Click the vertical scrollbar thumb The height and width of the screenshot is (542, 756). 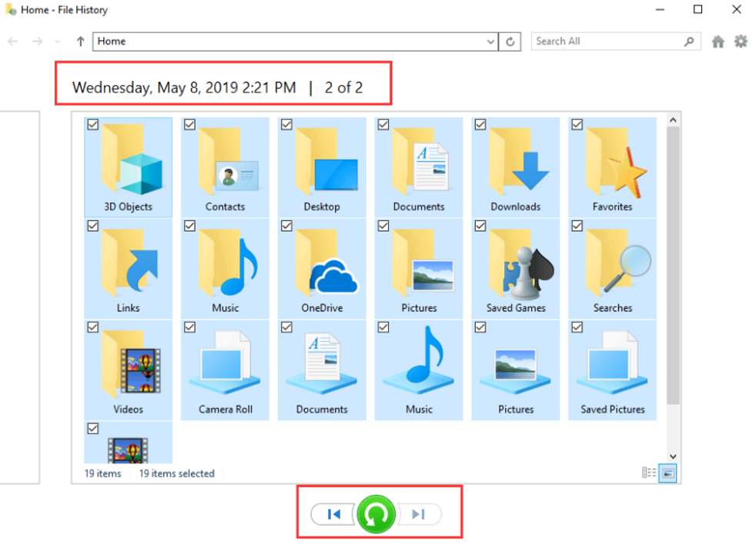673,265
